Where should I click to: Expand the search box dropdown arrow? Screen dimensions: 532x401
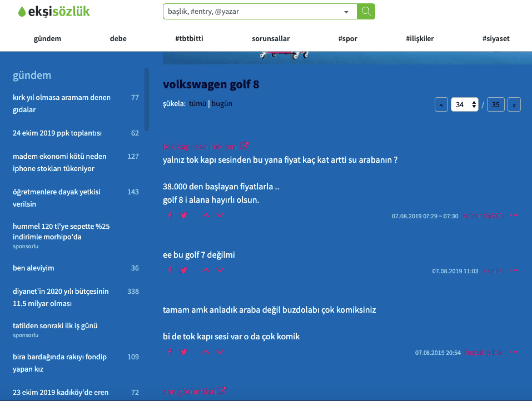pos(347,12)
